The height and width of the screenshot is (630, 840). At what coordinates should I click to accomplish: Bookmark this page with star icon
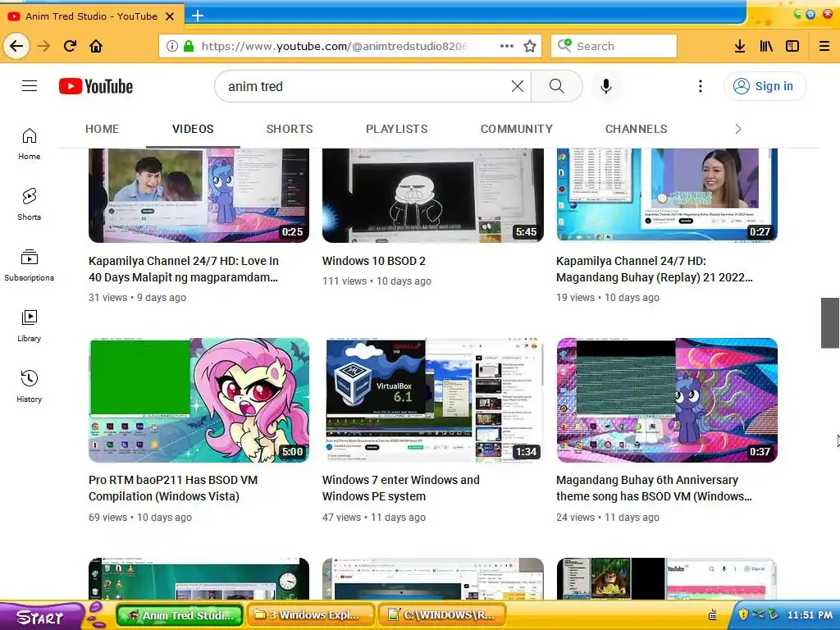(x=530, y=46)
